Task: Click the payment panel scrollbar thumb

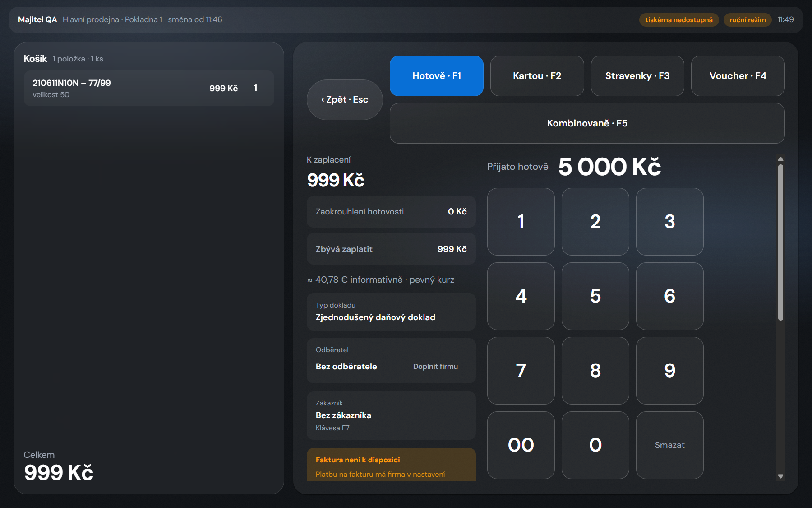Action: coord(780,242)
